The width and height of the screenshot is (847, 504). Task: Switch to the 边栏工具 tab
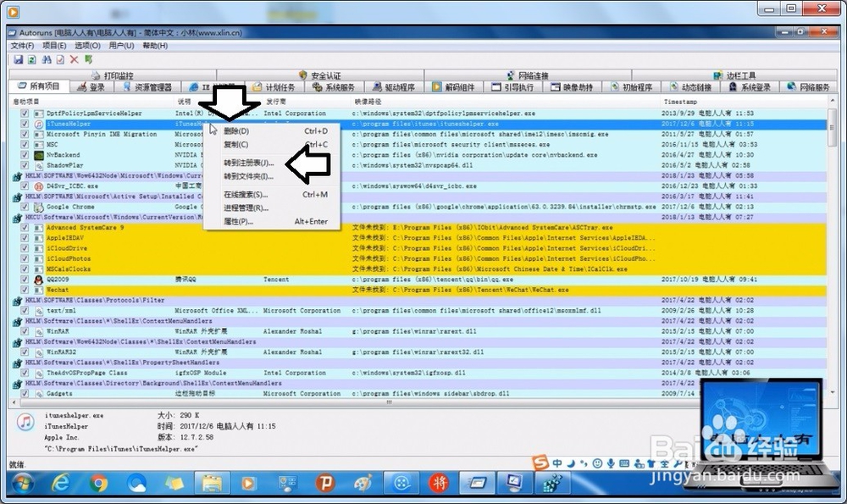pyautogui.click(x=734, y=75)
